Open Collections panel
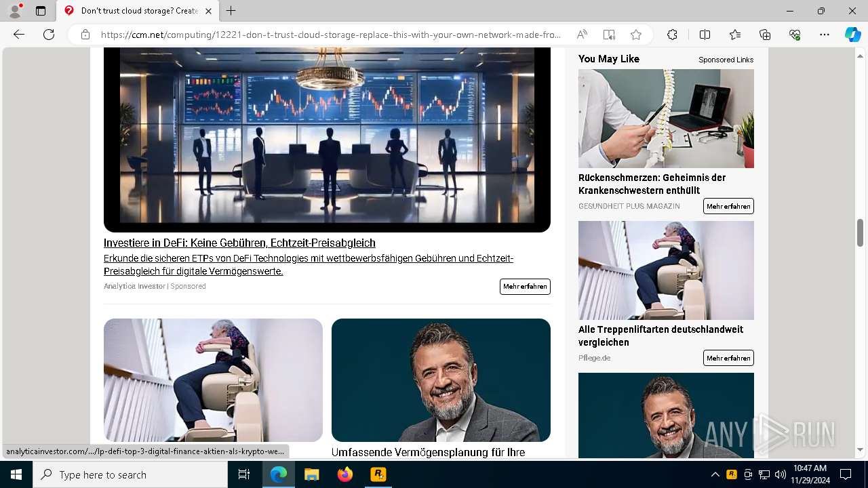Screen dimensions: 868x488 [x=765, y=35]
